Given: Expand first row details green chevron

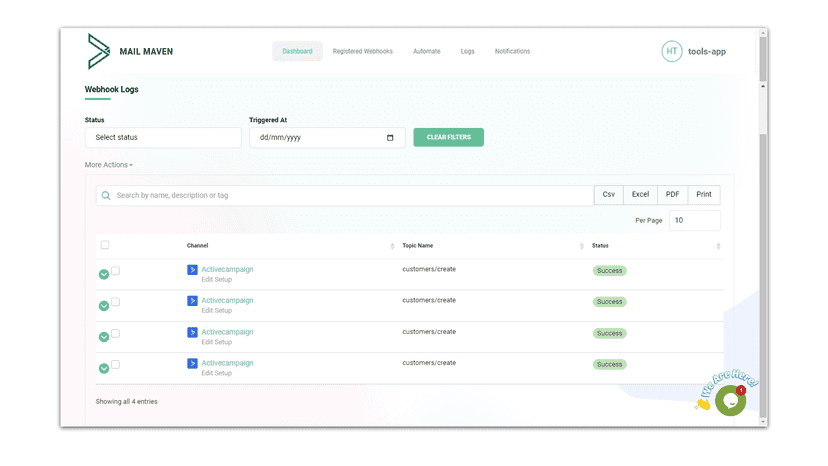Looking at the screenshot, I should pyautogui.click(x=104, y=274).
